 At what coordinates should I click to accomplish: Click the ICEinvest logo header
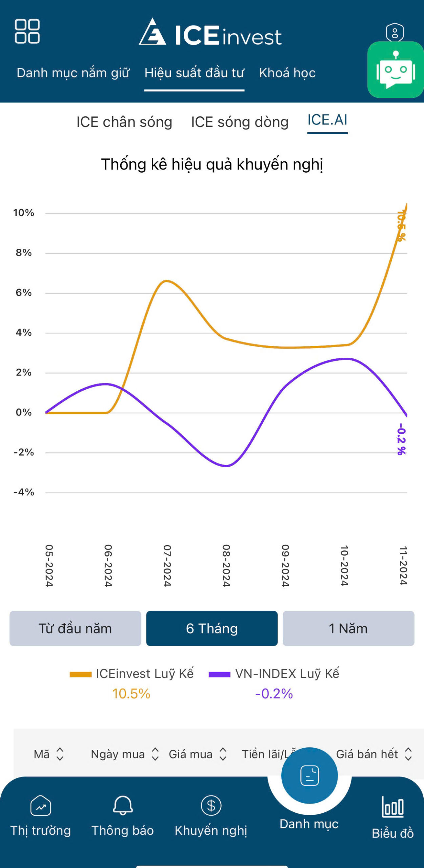tap(210, 33)
